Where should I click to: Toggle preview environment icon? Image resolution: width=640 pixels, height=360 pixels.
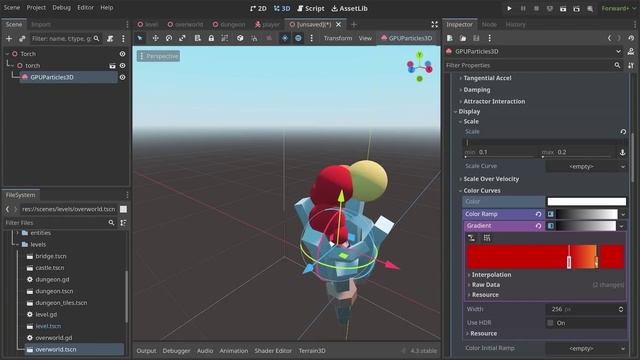click(298, 38)
